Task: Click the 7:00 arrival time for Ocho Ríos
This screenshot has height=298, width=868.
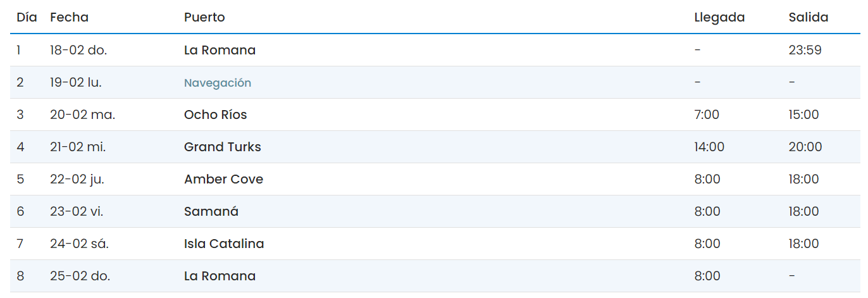Action: (707, 115)
